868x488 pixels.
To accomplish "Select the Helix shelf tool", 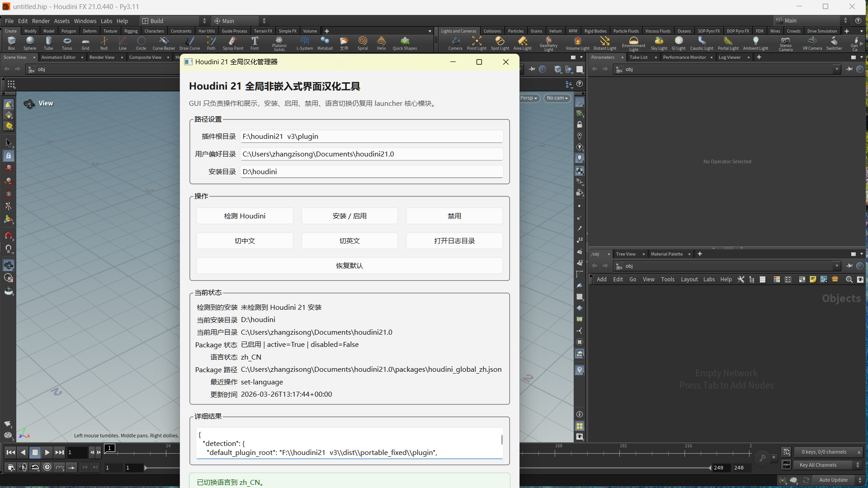I will [382, 43].
